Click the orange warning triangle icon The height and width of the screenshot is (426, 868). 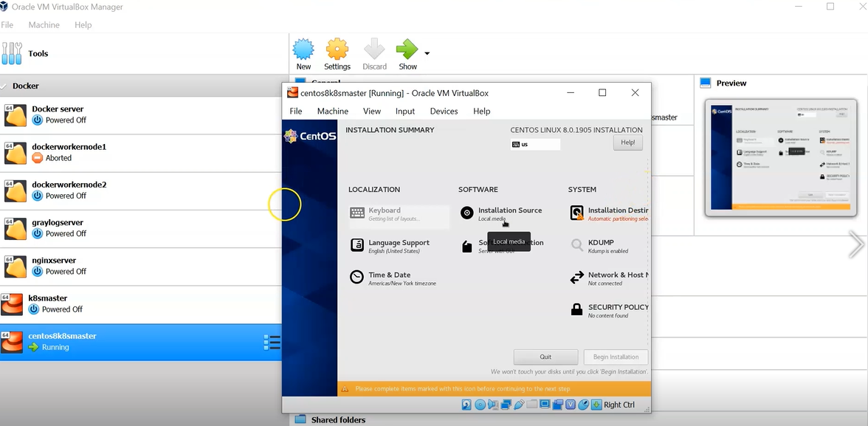344,389
